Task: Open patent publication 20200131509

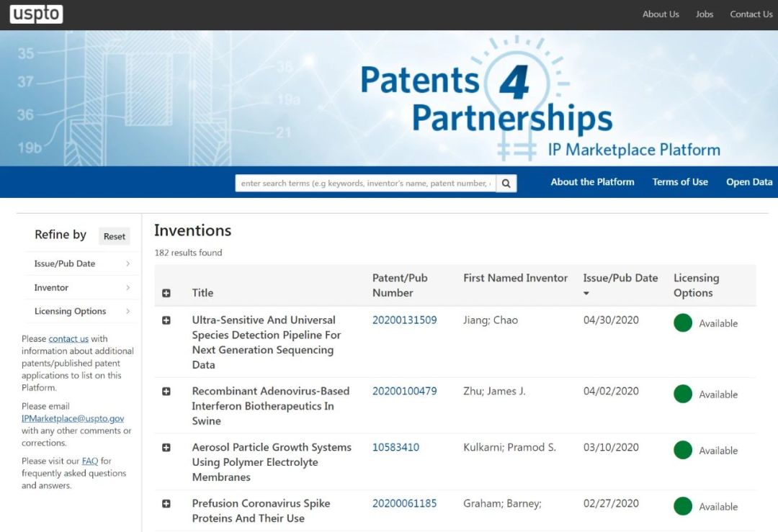Action: (x=404, y=320)
